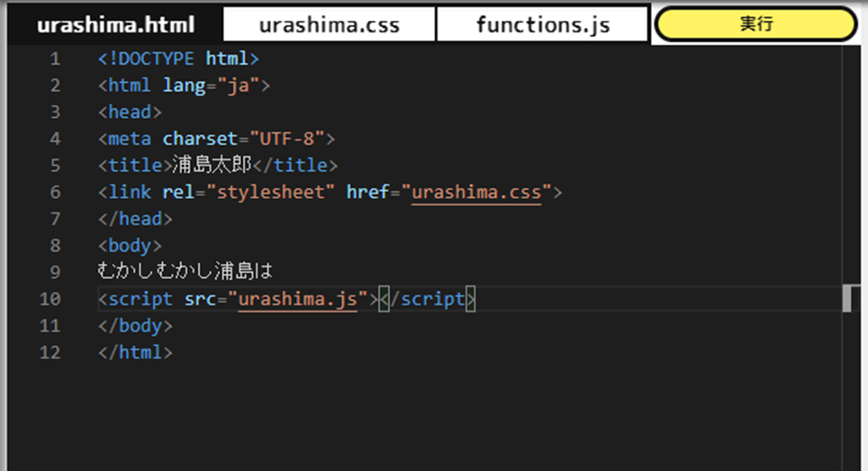Image resolution: width=868 pixels, height=471 pixels.
Task: Select line number 5 in the gutter
Action: pyautogui.click(x=55, y=166)
